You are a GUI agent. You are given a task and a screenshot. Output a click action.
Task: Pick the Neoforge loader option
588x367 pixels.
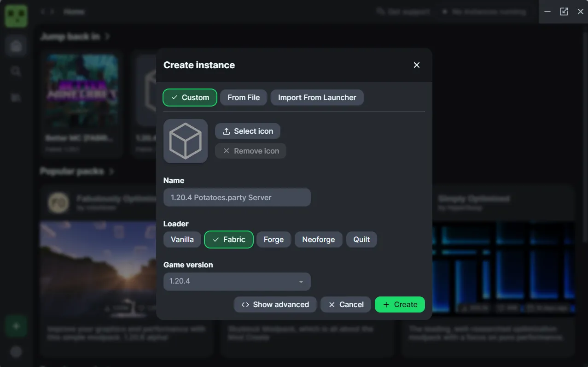pos(318,239)
